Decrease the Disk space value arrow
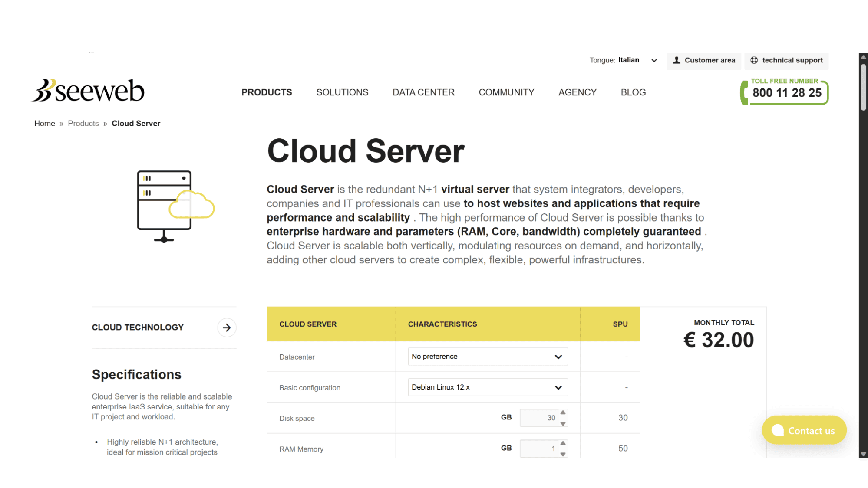 coord(563,423)
